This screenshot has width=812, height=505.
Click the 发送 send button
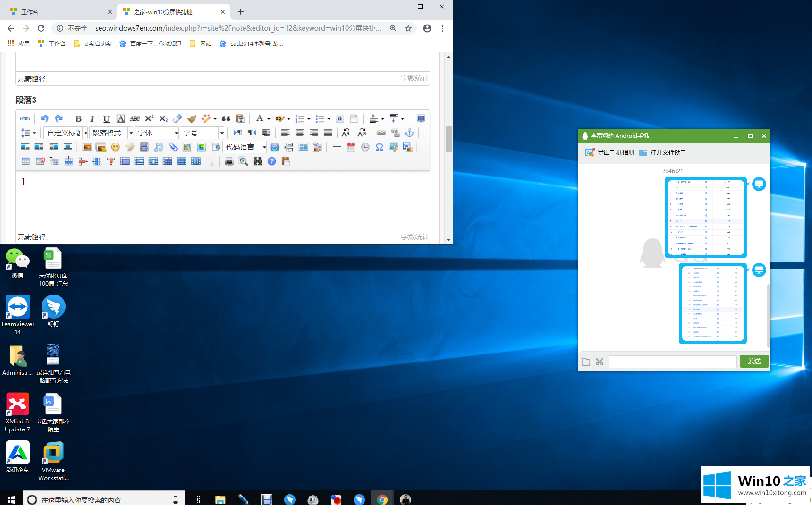pos(754,361)
